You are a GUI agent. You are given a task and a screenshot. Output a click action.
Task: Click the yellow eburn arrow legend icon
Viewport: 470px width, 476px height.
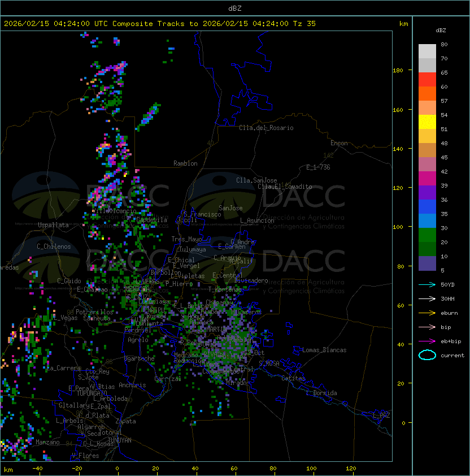tap(427, 313)
